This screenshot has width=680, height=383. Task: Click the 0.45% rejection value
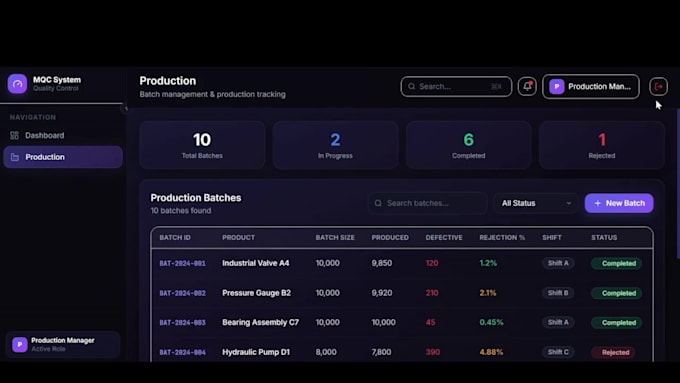pyautogui.click(x=491, y=322)
